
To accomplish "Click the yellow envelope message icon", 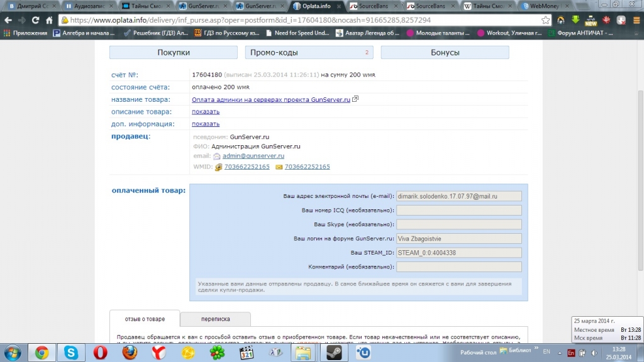I will tap(279, 167).
